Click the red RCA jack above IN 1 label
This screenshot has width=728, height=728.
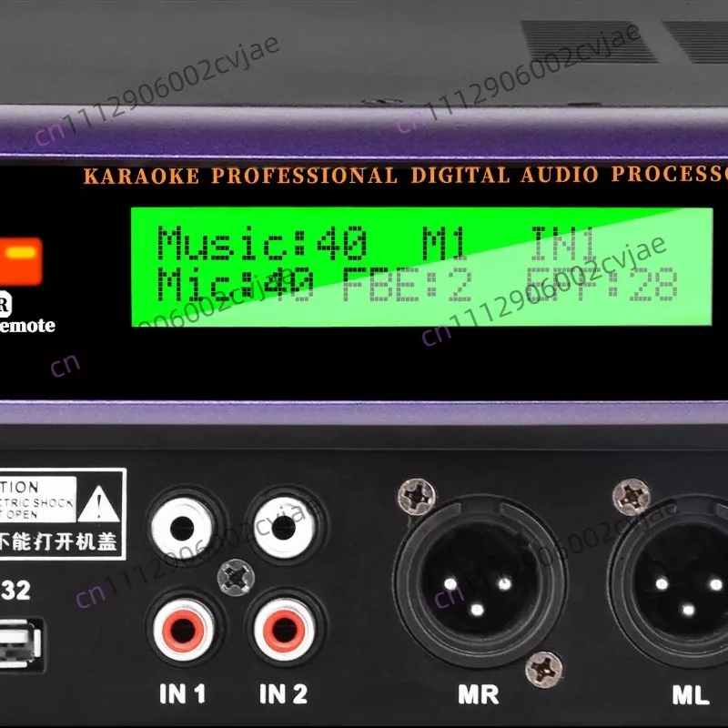click(184, 629)
